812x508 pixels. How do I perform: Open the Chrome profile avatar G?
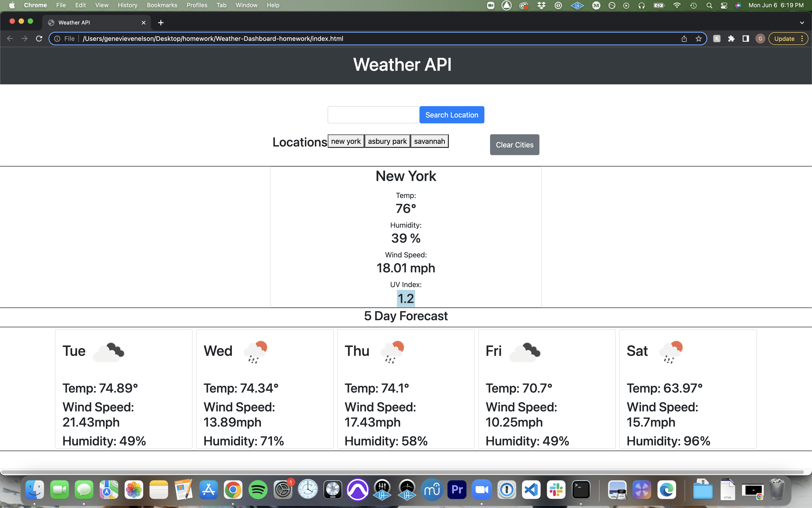click(x=760, y=39)
